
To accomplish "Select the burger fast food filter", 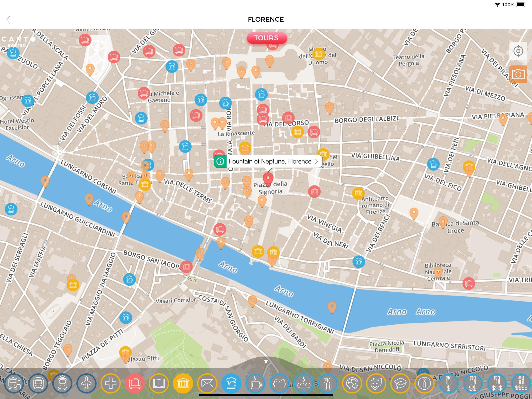I will [x=279, y=383].
